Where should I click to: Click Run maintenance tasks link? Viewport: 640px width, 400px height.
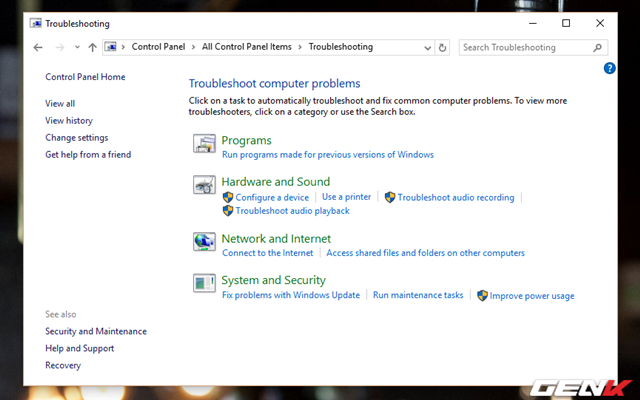click(x=418, y=295)
